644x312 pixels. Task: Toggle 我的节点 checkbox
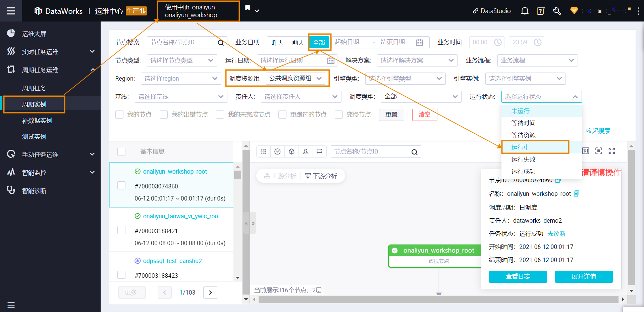(x=119, y=115)
